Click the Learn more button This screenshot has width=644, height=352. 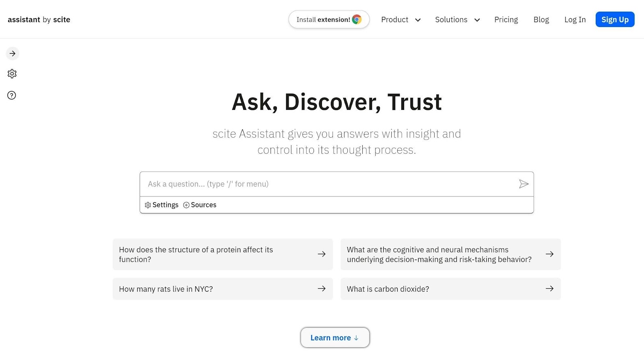[335, 338]
